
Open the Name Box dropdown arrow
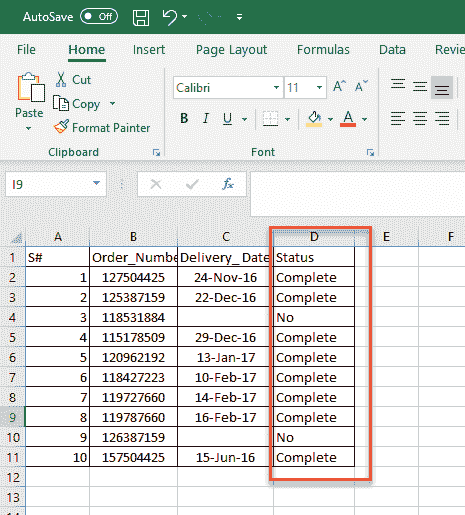[x=96, y=183]
